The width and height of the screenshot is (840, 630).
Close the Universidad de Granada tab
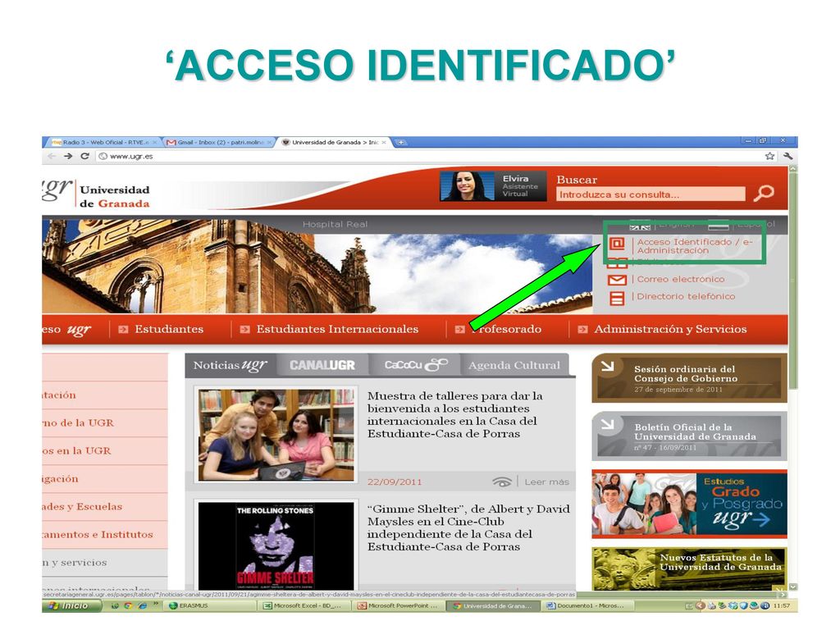384,143
